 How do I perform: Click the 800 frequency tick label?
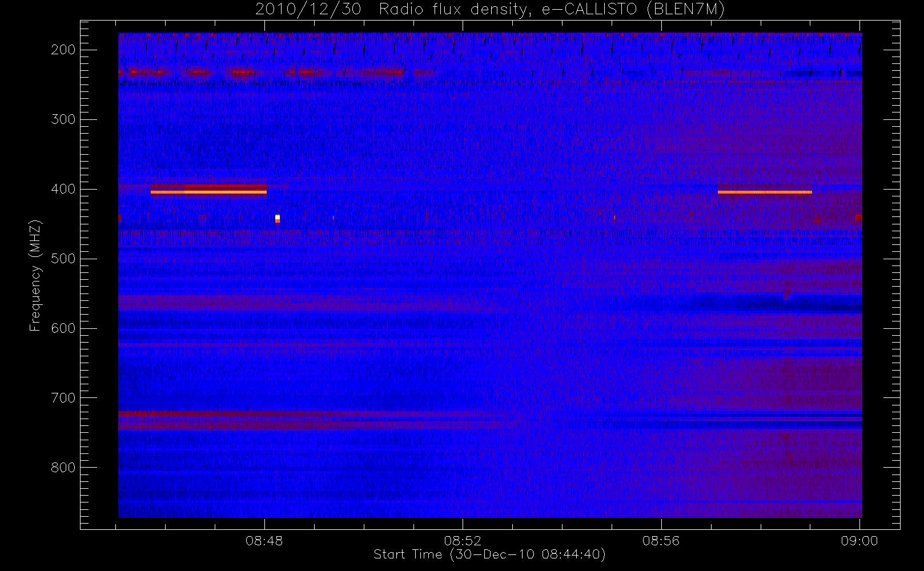pyautogui.click(x=63, y=468)
